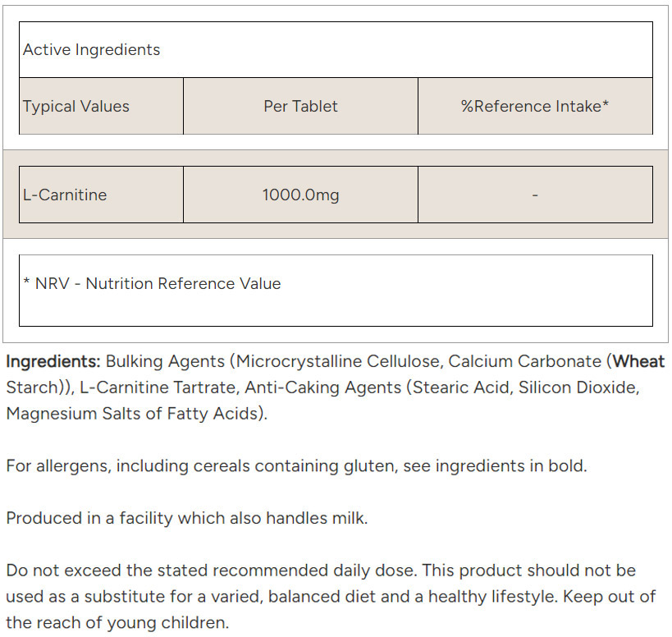Click the Calcium Carbonate ingredient text
Viewport: 672px width, 637px height.
coord(524,362)
